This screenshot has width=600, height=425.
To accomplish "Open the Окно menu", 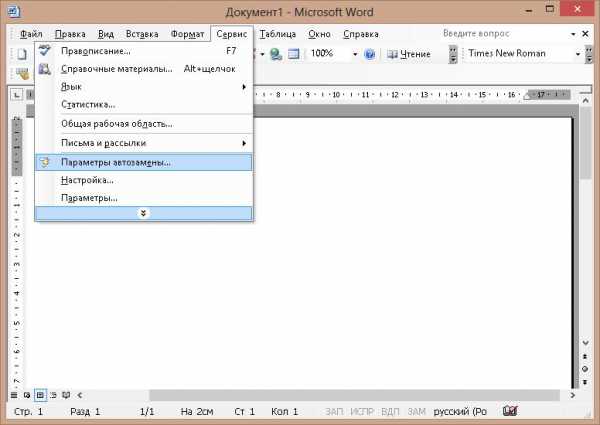I will point(319,34).
